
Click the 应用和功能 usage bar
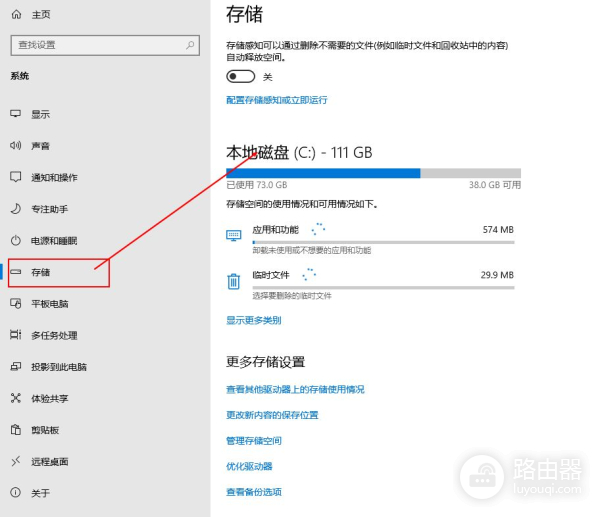383,242
